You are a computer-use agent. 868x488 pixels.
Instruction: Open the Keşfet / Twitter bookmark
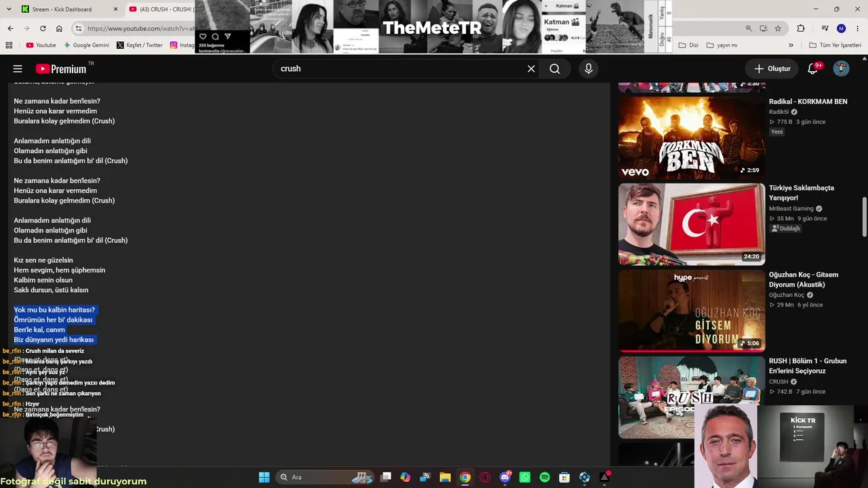(140, 45)
